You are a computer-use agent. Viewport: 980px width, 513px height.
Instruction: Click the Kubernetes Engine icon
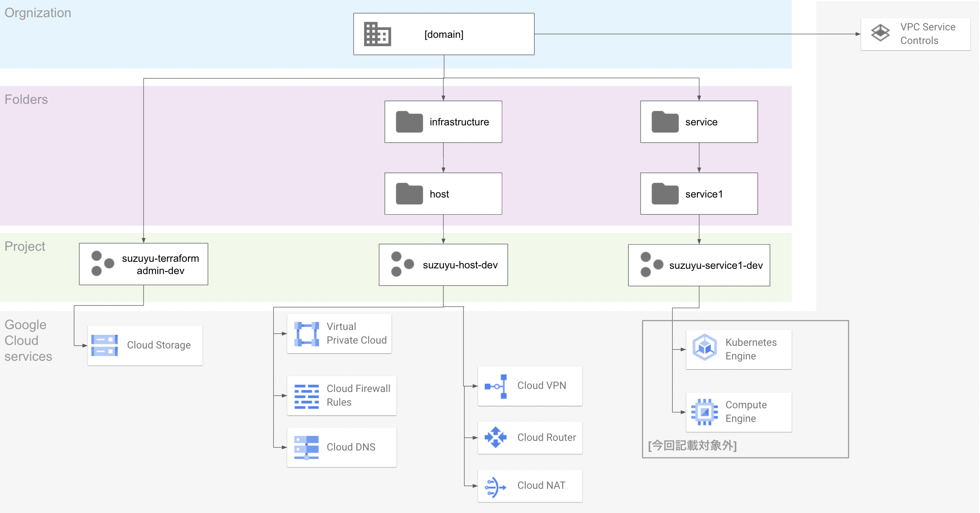tap(704, 347)
